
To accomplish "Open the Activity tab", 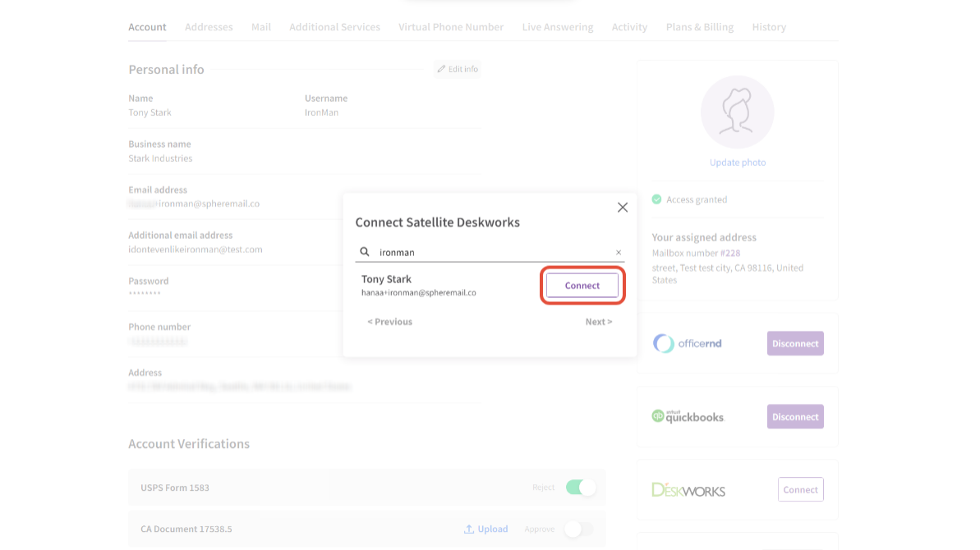I will (629, 27).
